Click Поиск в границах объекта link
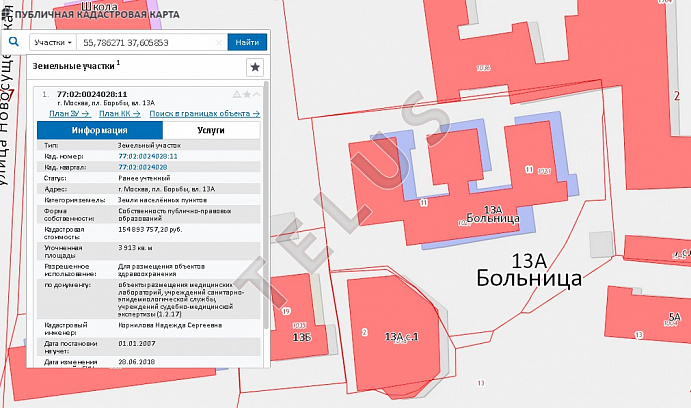Image resolution: width=691 pixels, height=408 pixels. click(x=204, y=114)
